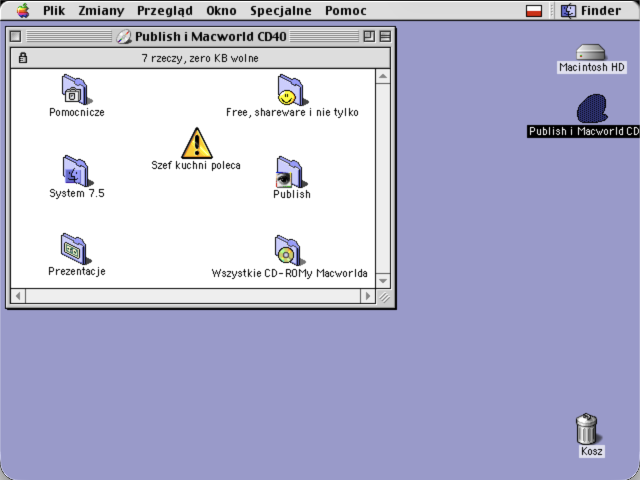Image resolution: width=640 pixels, height=480 pixels.
Task: Select the System 7.5 folder icon
Action: [78, 171]
